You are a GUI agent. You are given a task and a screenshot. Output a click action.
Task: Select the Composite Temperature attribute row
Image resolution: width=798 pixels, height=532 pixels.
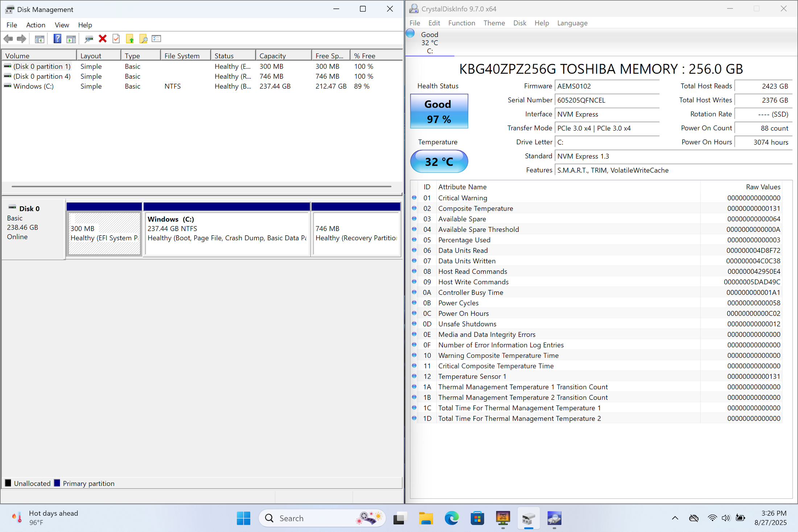596,208
